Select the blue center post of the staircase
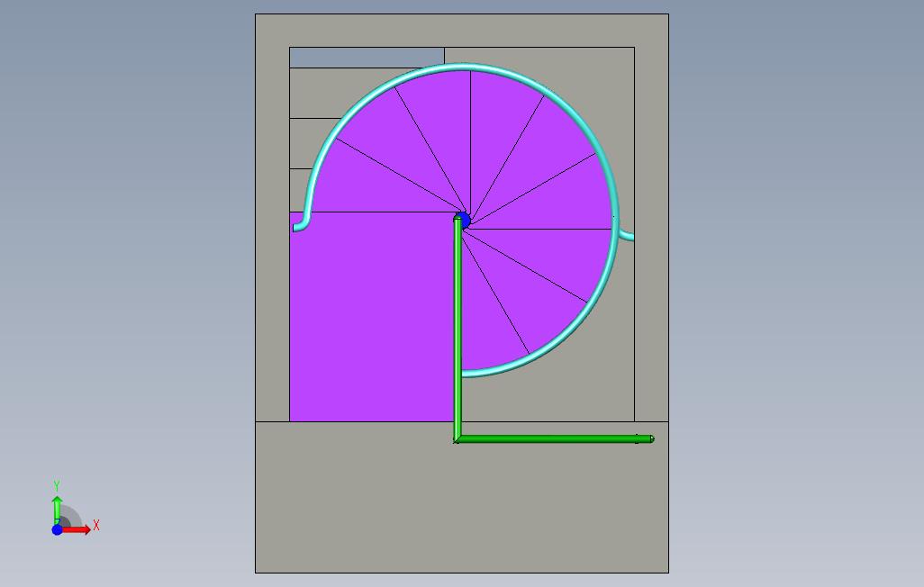Viewport: 924px width, 587px height. tap(465, 221)
